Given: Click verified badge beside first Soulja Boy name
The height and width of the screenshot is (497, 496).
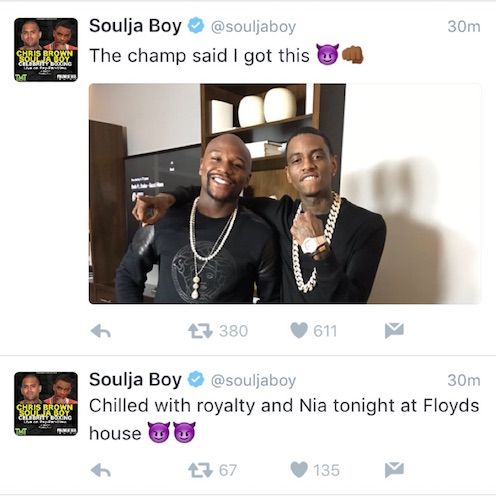Looking at the screenshot, I should pos(196,26).
